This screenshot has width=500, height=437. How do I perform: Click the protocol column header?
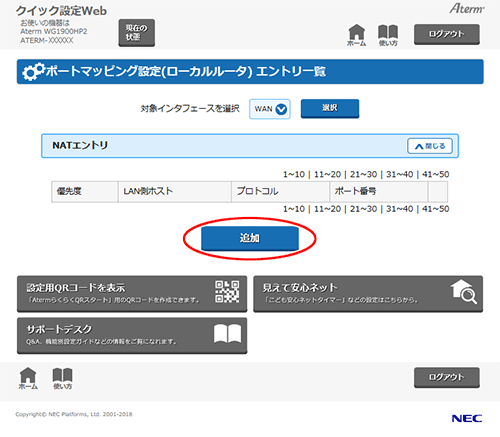(x=280, y=192)
